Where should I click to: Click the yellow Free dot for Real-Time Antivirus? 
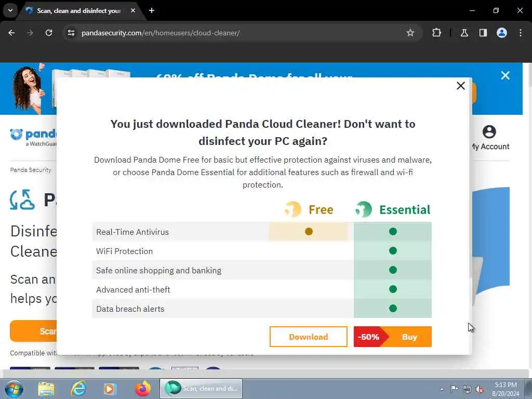[x=309, y=231]
